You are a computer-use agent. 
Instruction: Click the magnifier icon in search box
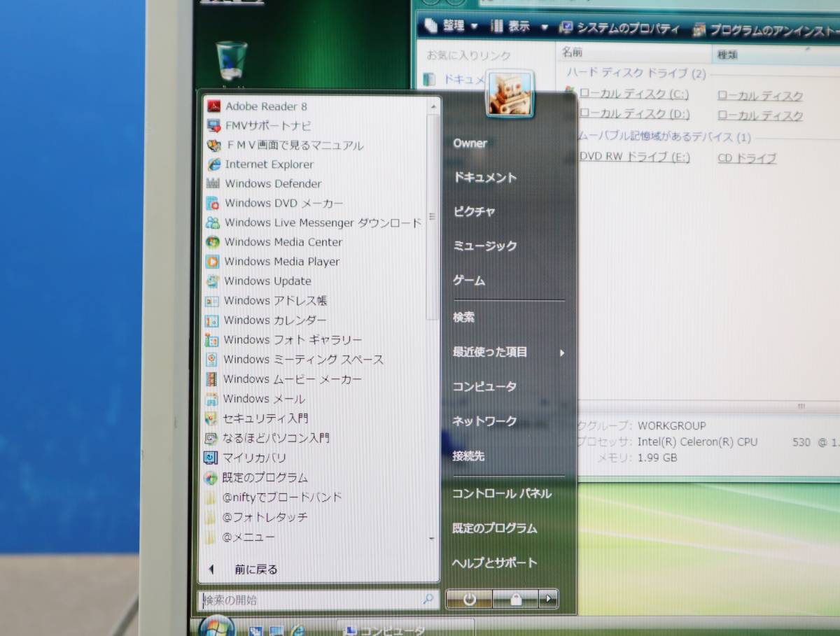coord(428,600)
